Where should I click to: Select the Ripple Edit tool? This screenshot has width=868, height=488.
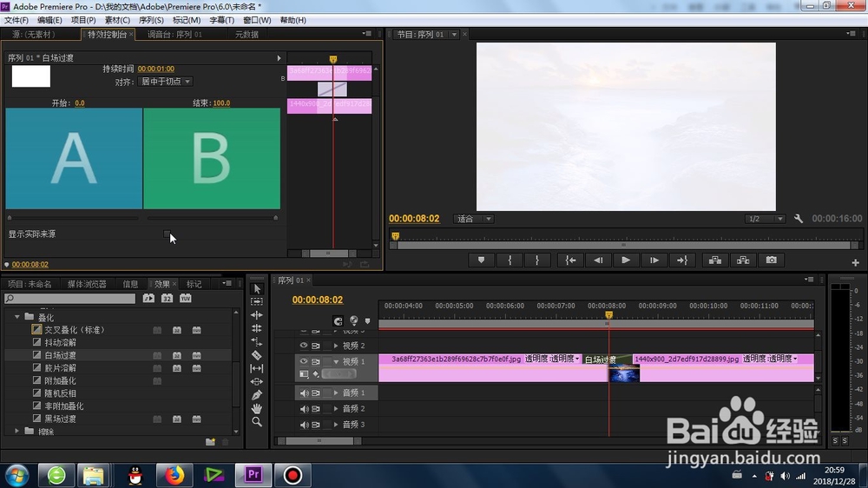pos(257,315)
